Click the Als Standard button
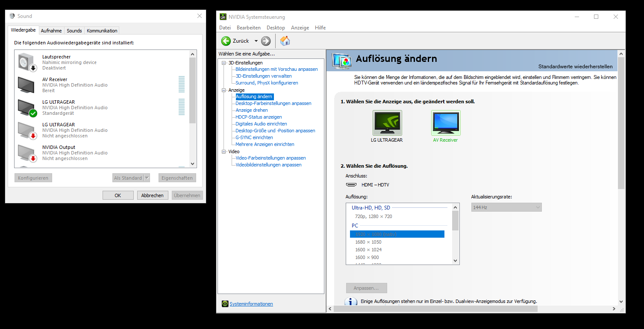 (x=128, y=178)
